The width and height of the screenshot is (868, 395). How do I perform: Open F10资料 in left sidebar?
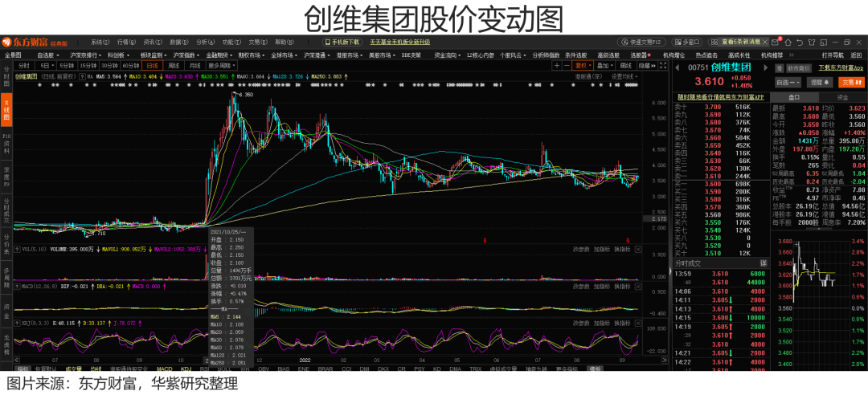tap(6, 144)
